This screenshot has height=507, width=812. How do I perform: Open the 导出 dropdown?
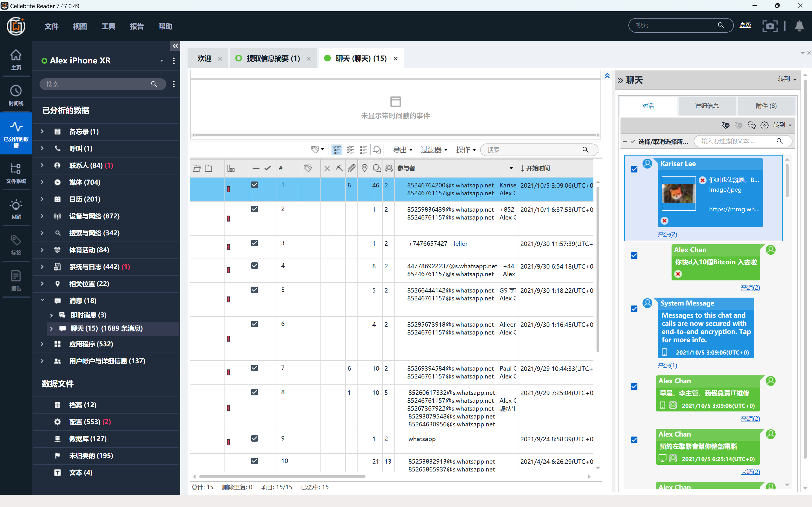[402, 150]
